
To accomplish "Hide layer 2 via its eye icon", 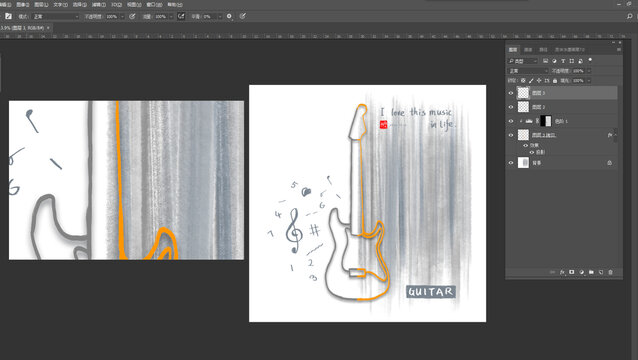I will (x=511, y=107).
